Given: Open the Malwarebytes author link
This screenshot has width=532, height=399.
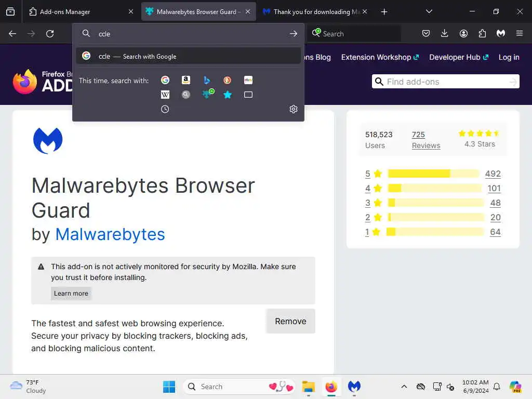Looking at the screenshot, I should click(110, 234).
